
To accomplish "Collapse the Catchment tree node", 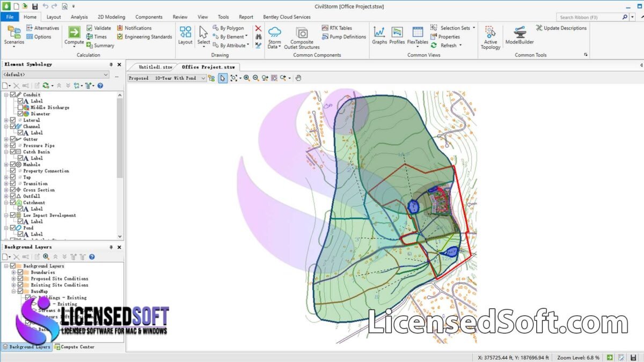I will 6,203.
